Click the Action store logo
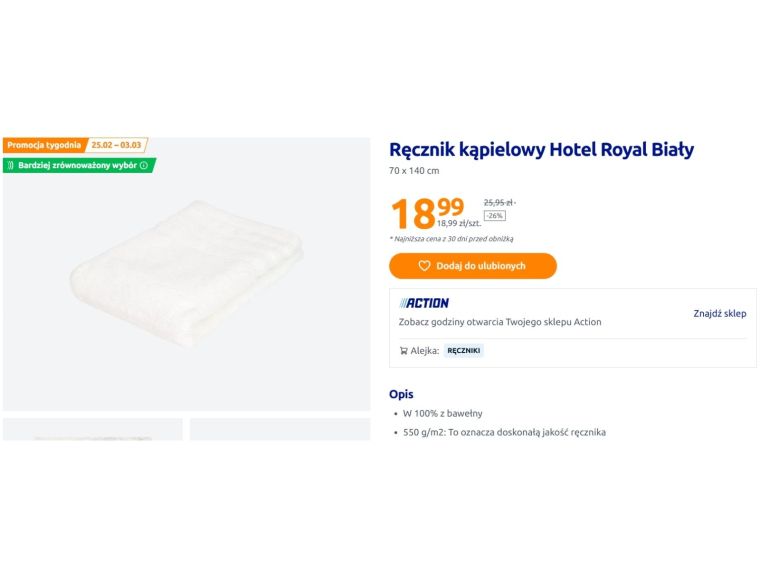 424,303
